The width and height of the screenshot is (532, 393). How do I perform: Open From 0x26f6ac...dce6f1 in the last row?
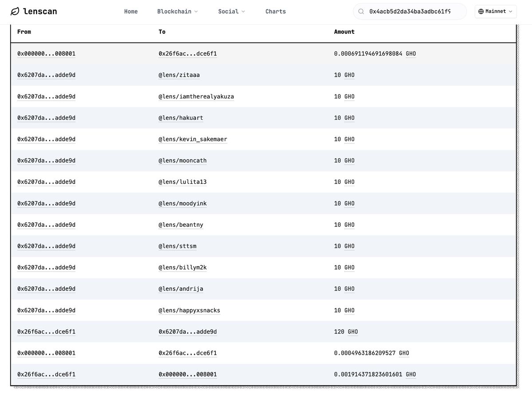[x=46, y=374]
